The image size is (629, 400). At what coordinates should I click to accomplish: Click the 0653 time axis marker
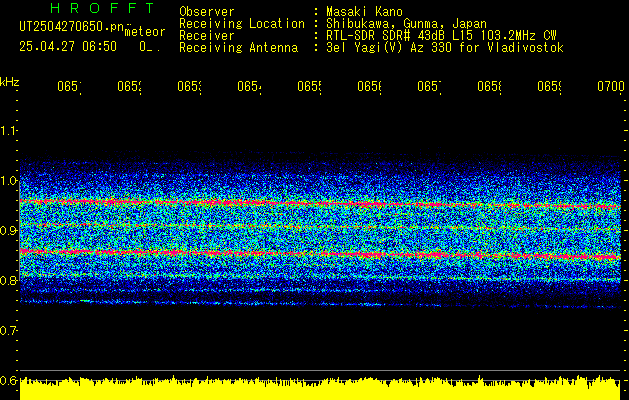pos(189,86)
